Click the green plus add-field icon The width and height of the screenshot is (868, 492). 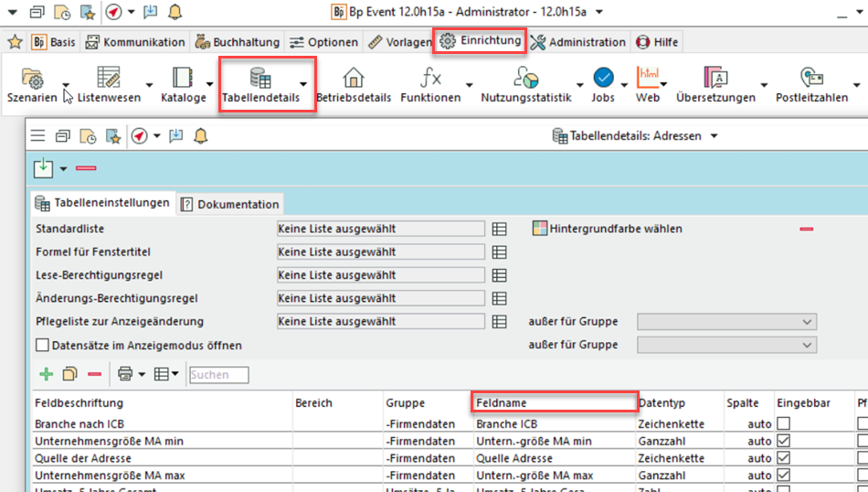46,374
